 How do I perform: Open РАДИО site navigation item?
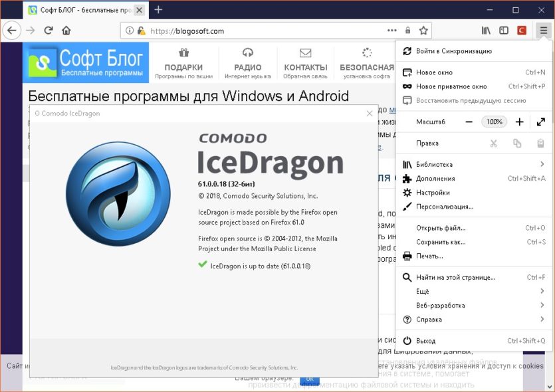click(248, 63)
